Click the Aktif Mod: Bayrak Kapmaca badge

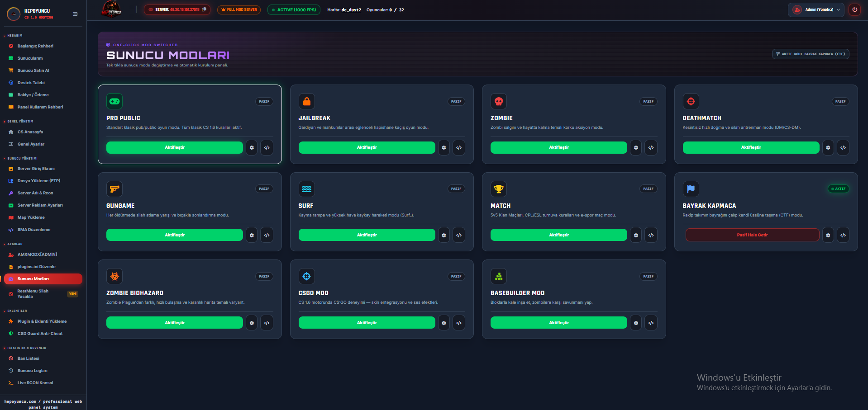click(x=811, y=54)
